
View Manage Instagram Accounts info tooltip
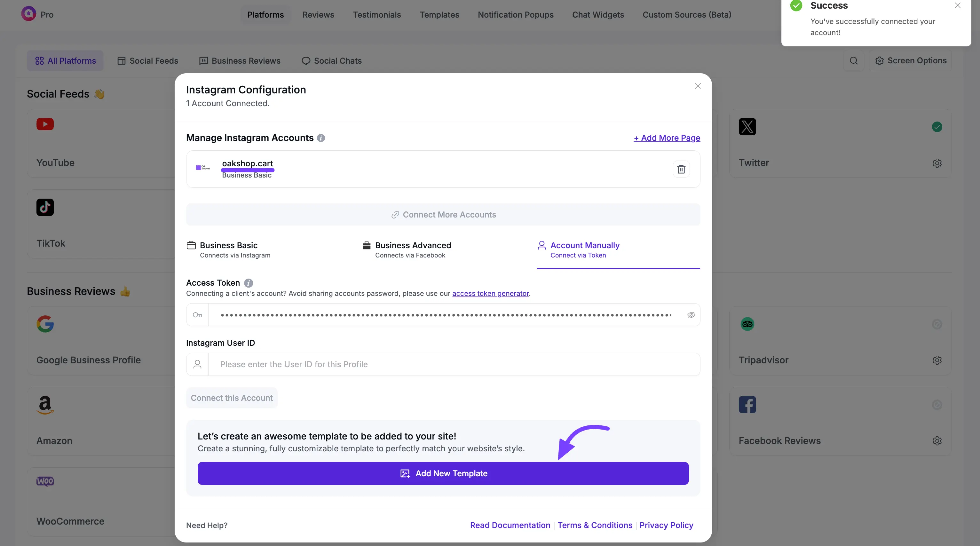click(321, 138)
